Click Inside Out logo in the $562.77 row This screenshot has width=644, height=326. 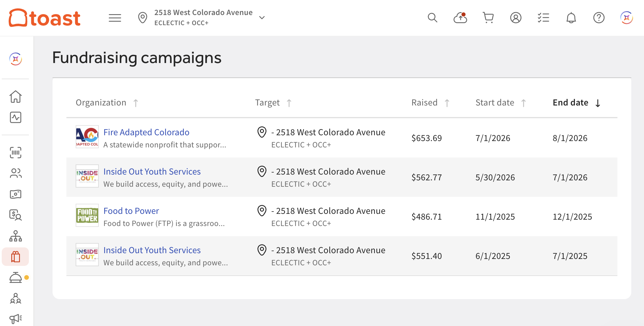[x=87, y=176]
